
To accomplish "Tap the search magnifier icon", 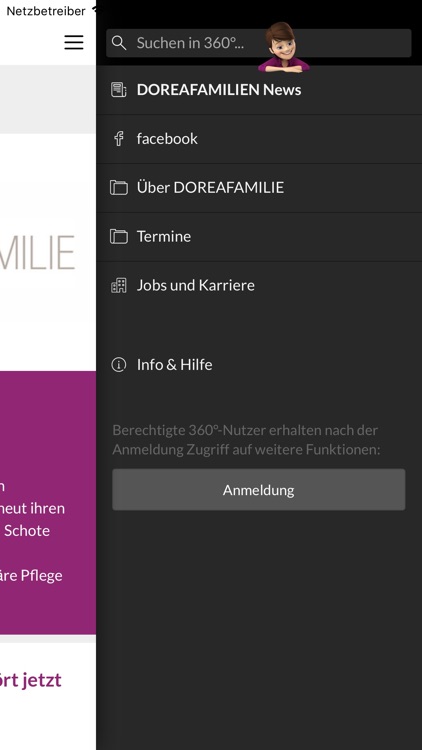I will [x=119, y=43].
